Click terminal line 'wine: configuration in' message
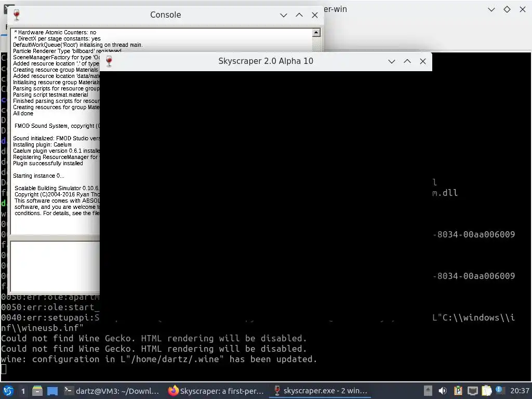The height and width of the screenshot is (399, 532). click(x=159, y=360)
